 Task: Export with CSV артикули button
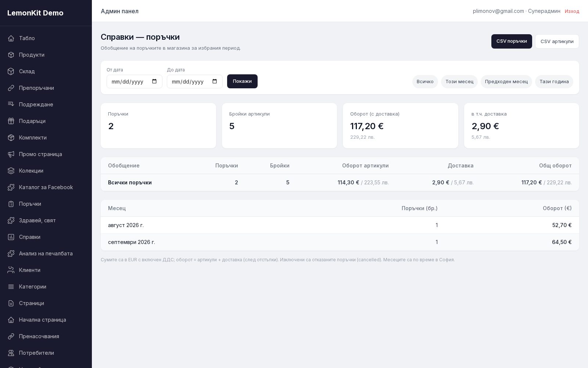click(557, 41)
